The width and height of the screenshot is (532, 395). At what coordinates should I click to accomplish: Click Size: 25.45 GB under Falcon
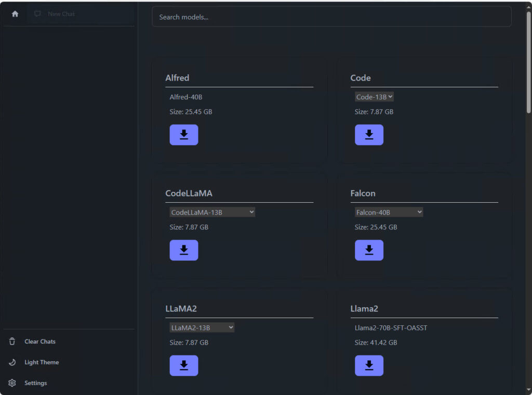point(376,227)
